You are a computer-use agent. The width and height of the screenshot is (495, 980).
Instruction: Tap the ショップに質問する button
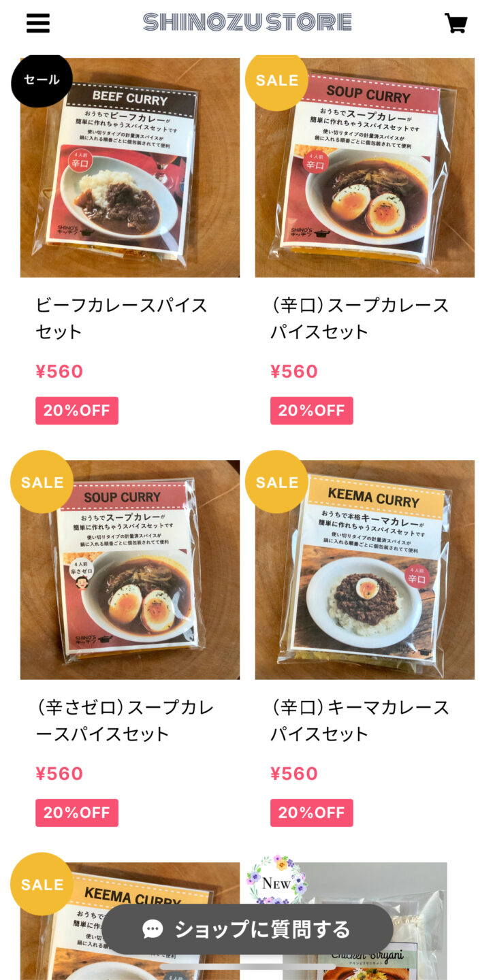pyautogui.click(x=247, y=929)
